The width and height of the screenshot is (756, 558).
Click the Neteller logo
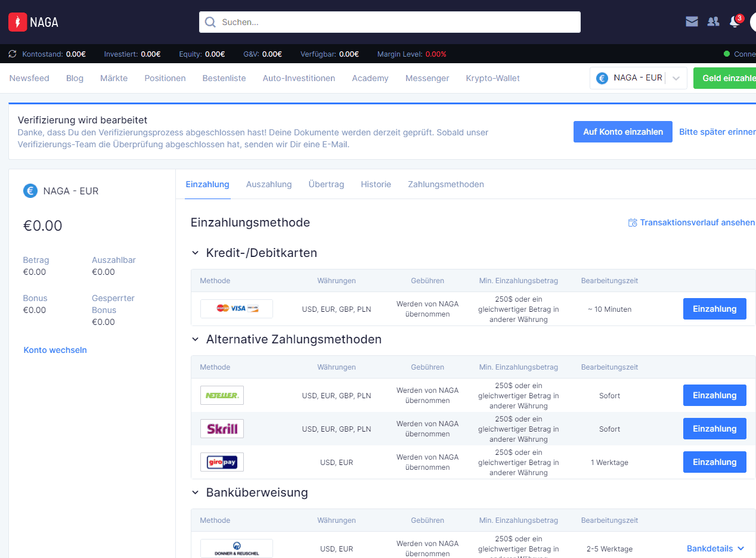click(222, 395)
